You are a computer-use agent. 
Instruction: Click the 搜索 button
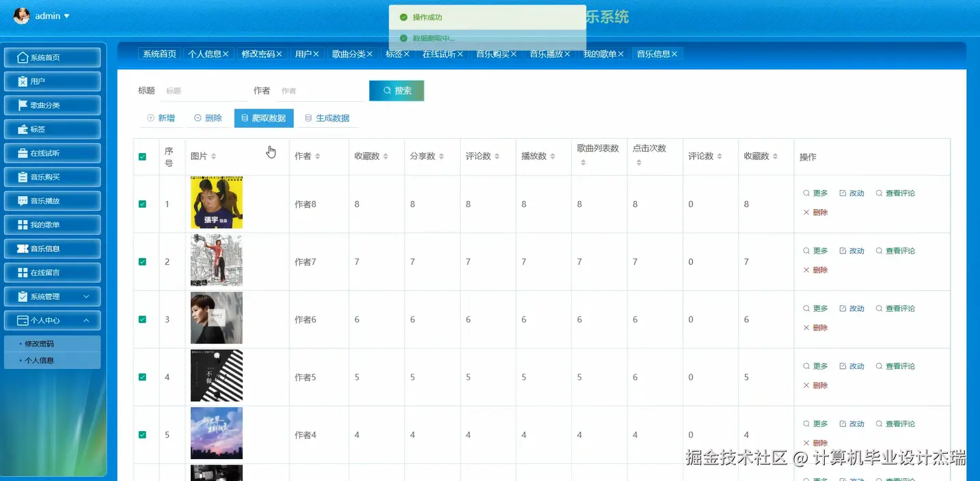pyautogui.click(x=396, y=91)
